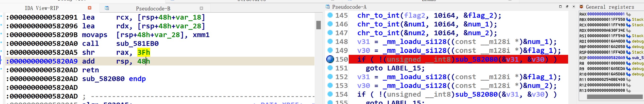
Task: Select the General registers panel title
Action: click(x=610, y=7)
